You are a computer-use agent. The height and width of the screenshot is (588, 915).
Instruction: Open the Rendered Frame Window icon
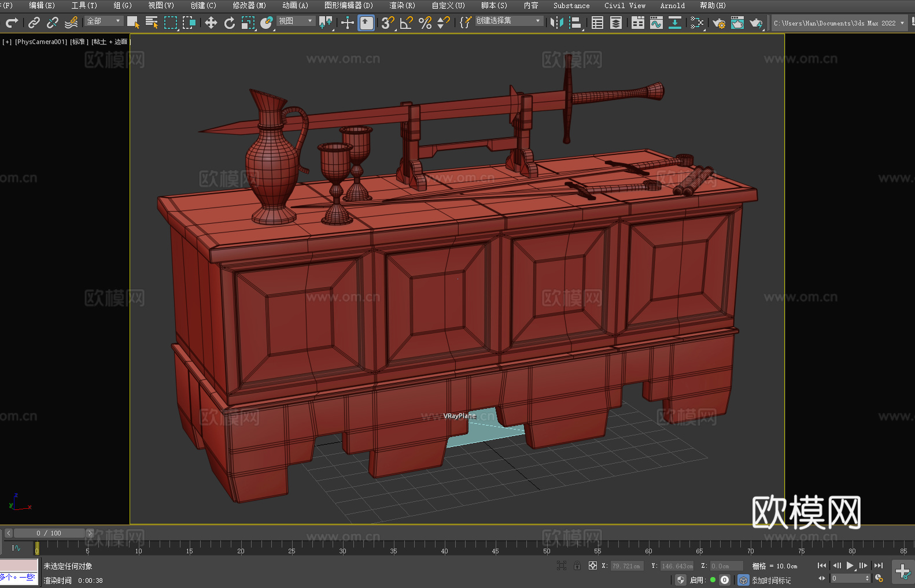point(737,23)
